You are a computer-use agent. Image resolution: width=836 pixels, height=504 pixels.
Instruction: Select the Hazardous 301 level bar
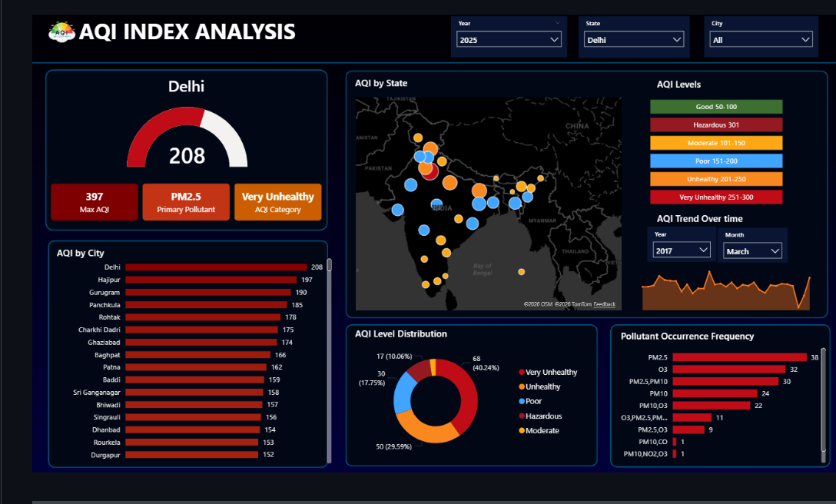point(716,124)
